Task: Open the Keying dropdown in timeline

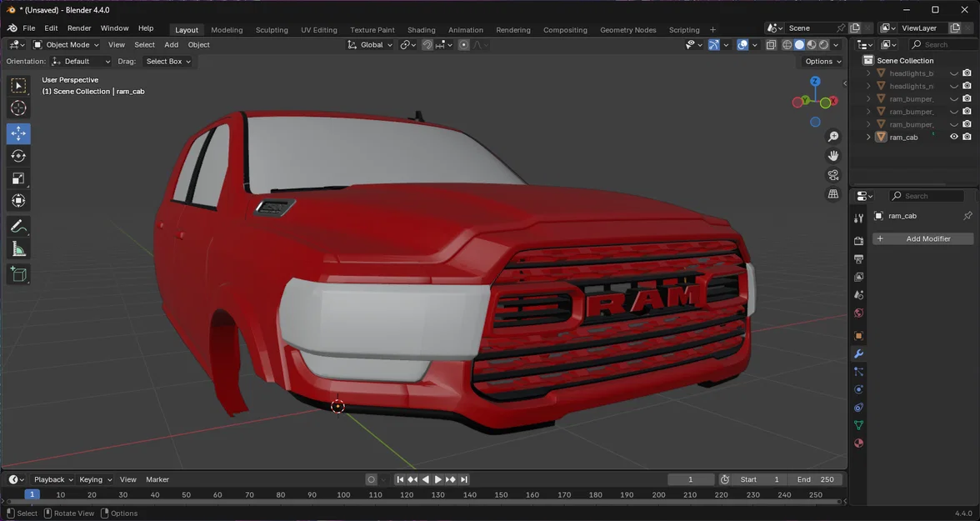Action: pos(95,479)
